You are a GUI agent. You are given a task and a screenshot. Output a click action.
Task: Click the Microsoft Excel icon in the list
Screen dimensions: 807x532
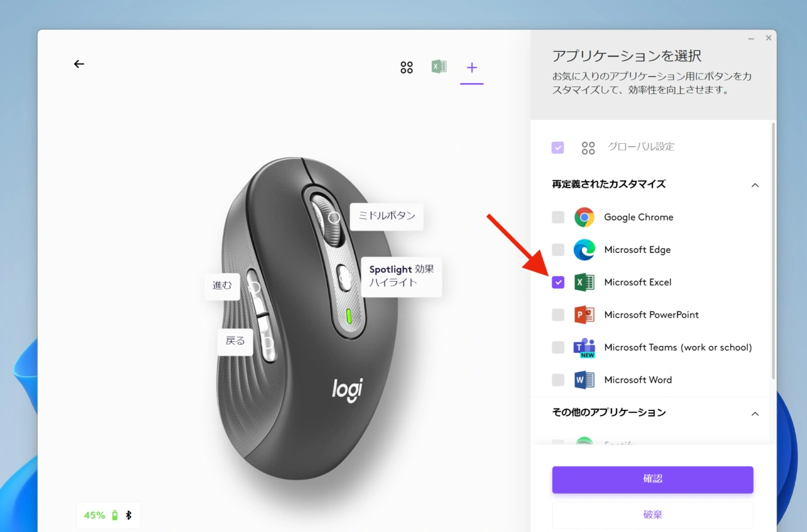click(584, 282)
